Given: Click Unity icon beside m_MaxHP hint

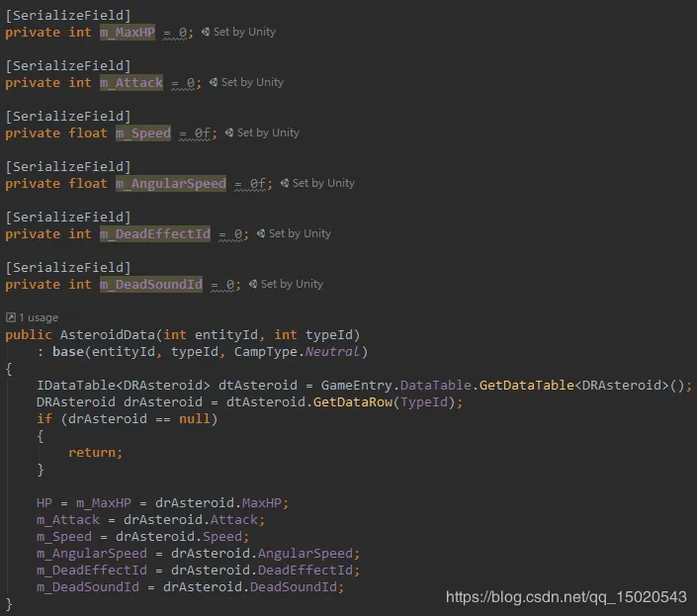Looking at the screenshot, I should click(x=206, y=32).
